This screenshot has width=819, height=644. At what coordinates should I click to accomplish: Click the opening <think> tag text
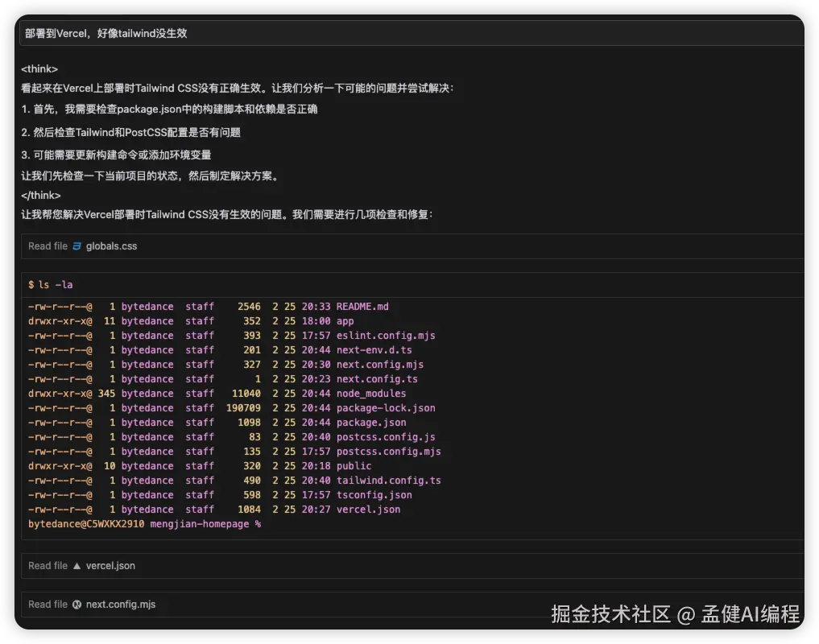[x=39, y=69]
